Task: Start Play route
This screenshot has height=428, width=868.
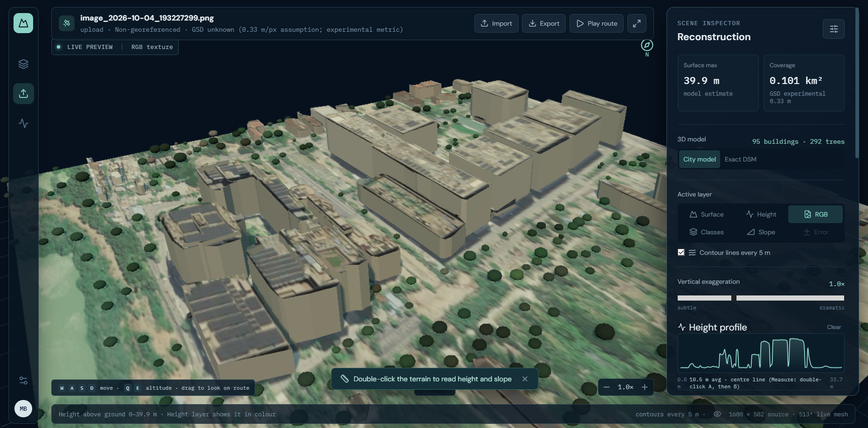Action: [597, 23]
